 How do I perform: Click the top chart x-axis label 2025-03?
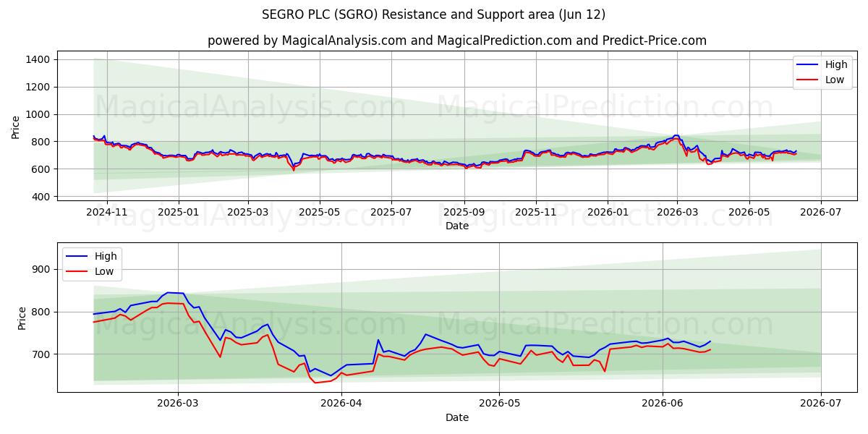point(248,213)
